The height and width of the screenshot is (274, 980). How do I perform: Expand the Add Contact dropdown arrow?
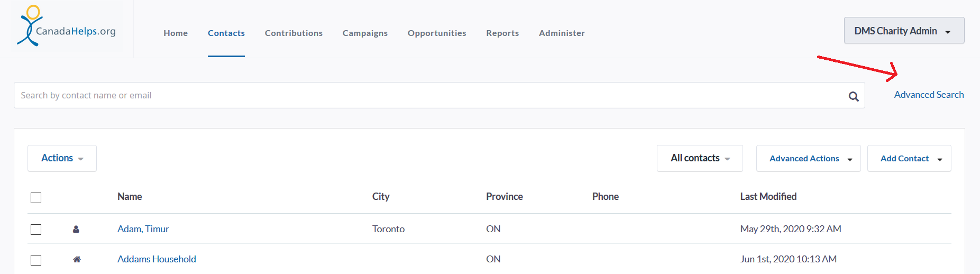coord(940,159)
